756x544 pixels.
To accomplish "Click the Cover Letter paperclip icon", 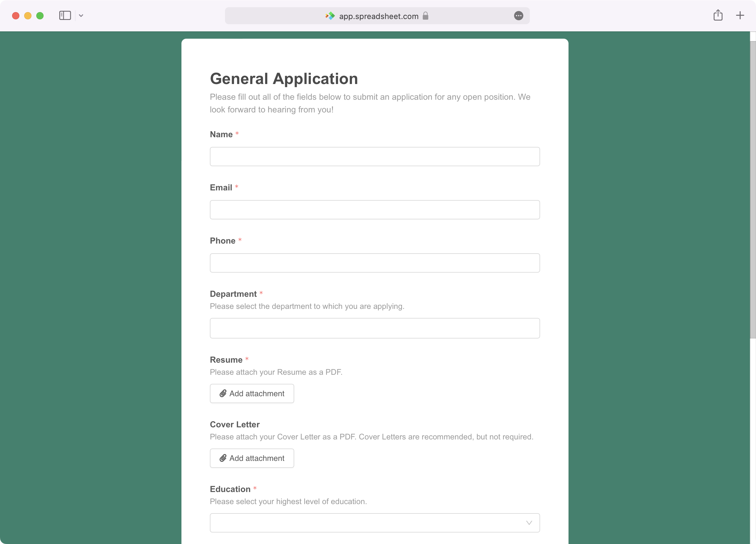I will click(223, 458).
